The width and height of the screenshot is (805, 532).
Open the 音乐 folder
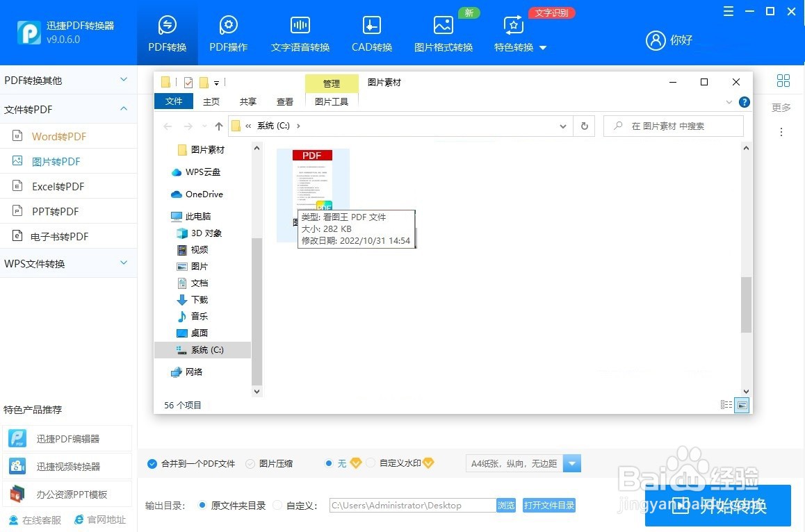pyautogui.click(x=193, y=316)
